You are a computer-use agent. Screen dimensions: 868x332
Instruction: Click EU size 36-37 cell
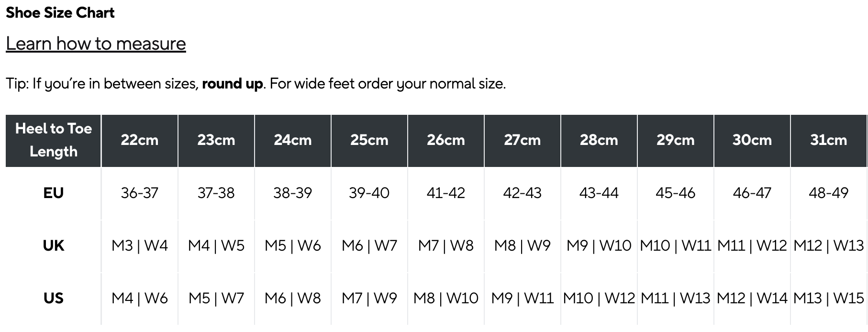coord(139,193)
